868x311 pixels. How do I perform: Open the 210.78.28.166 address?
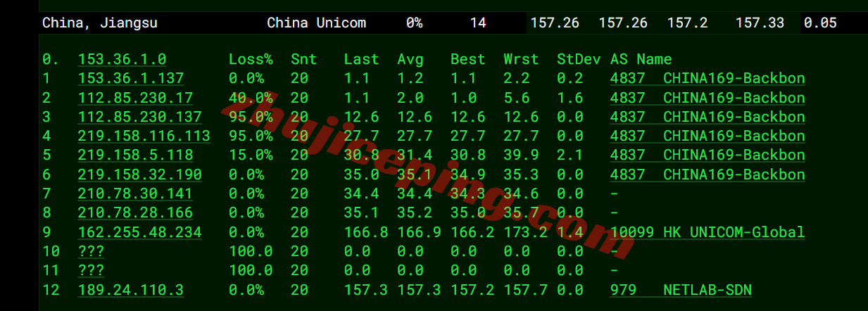click(135, 212)
